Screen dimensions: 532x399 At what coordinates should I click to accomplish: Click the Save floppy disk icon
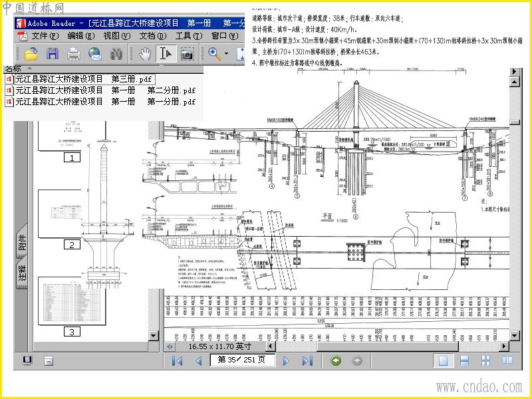pos(53,54)
